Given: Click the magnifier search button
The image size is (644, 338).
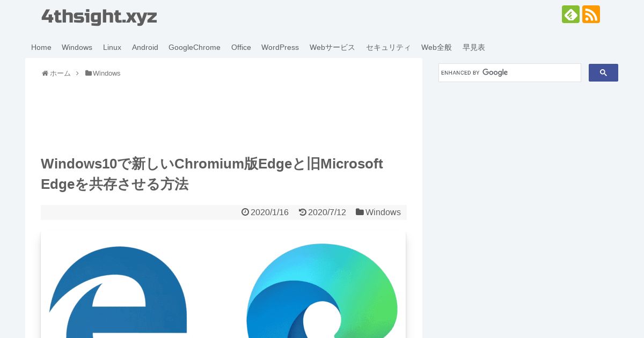Looking at the screenshot, I should click(x=603, y=73).
